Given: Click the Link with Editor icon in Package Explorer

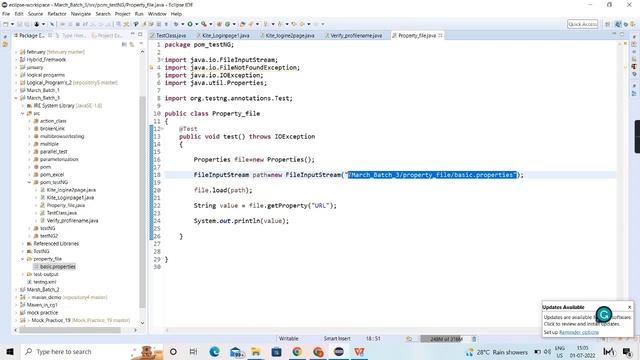Looking at the screenshot, I should [x=132, y=44].
